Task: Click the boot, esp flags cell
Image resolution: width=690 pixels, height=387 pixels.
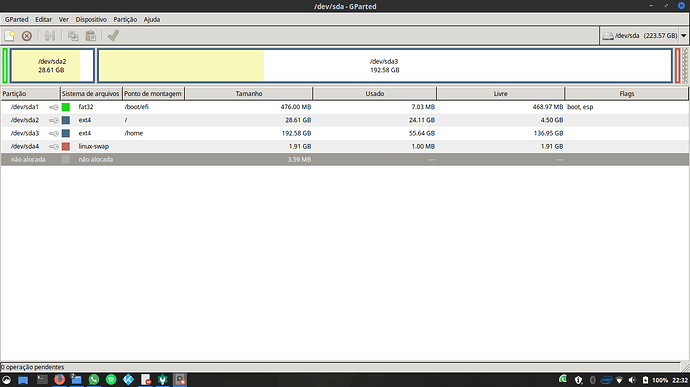Action: click(580, 107)
